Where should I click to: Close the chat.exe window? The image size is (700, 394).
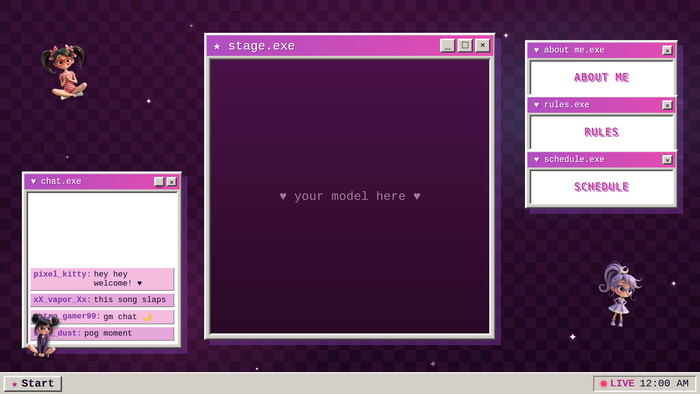[171, 182]
